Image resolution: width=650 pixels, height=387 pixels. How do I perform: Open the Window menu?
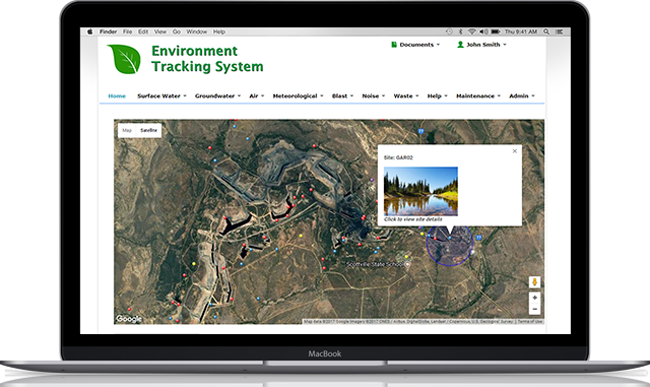[196, 31]
